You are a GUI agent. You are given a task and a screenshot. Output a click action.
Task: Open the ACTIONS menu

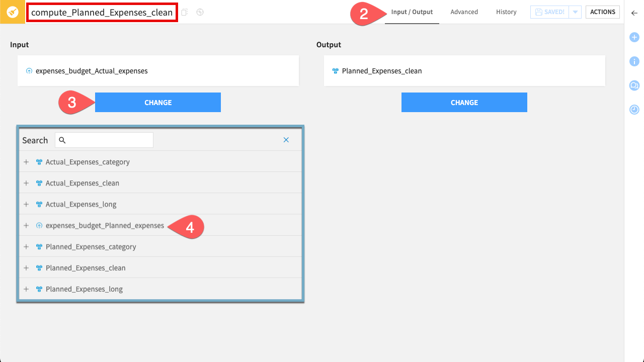tap(602, 12)
